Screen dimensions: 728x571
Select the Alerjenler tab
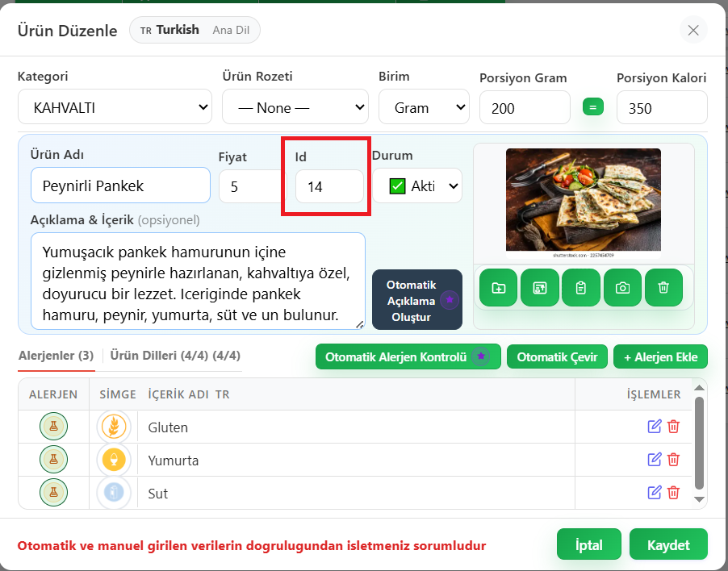56,356
